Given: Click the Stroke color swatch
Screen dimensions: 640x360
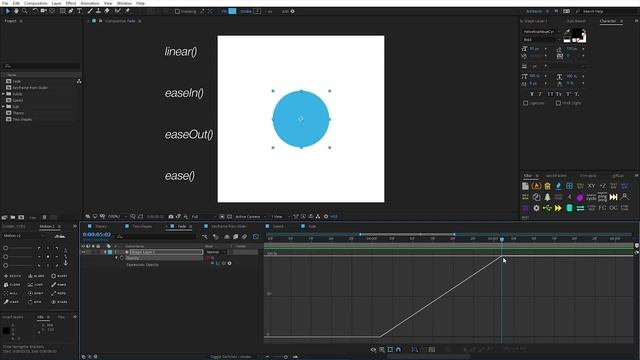Looking at the screenshot, I should tap(257, 11).
